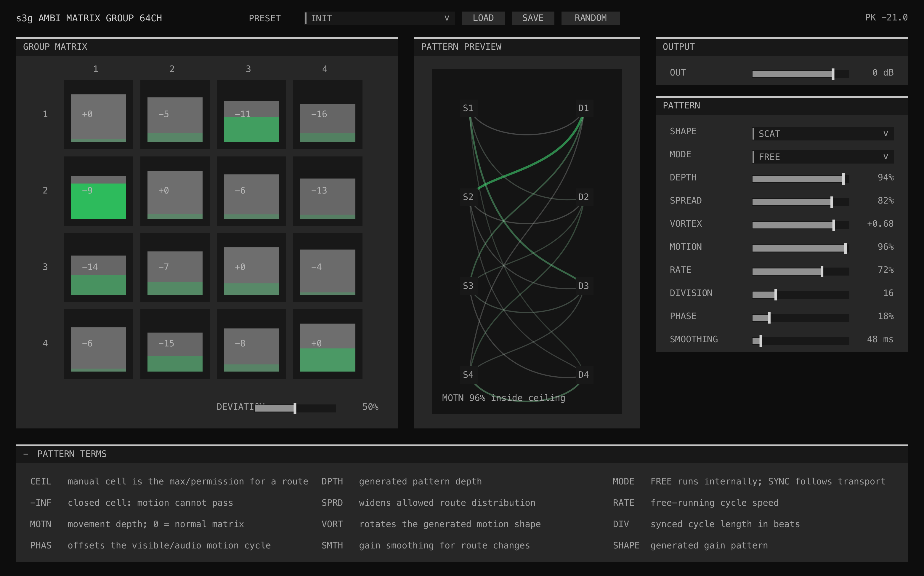
Task: Click the CEIL term description
Action: 188,481
